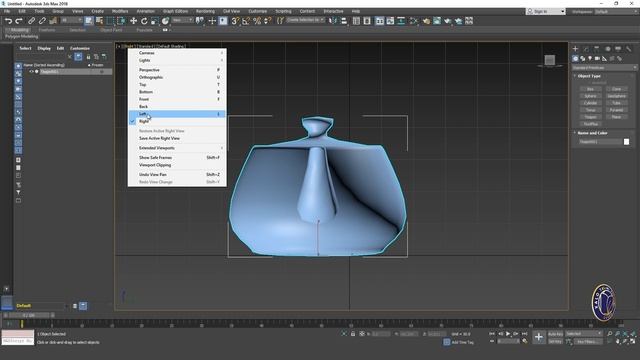The width and height of the screenshot is (640, 360).
Task: Toggle the Selection Lock padlock icon
Action: tap(353, 334)
